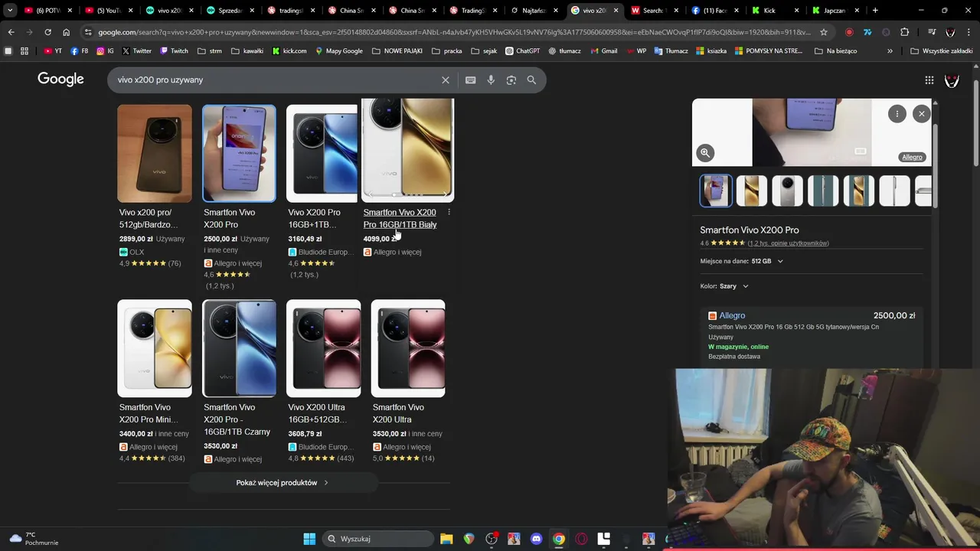Open the Windows Start menu

click(309, 539)
